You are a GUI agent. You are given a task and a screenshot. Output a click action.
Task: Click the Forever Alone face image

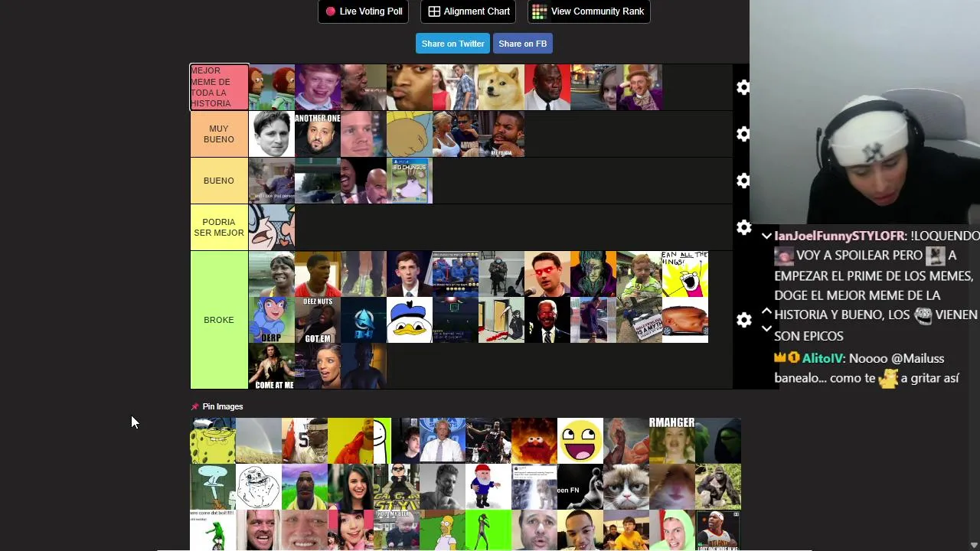259,487
